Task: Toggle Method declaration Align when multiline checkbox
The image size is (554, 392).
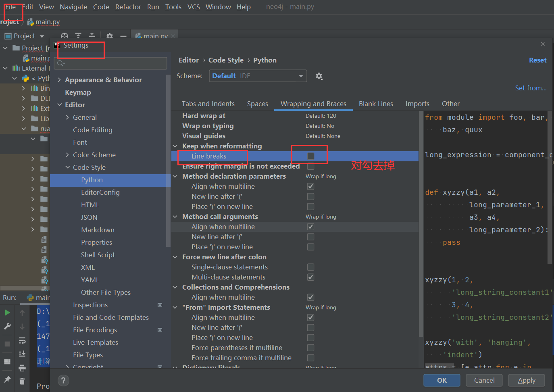Action: click(x=310, y=186)
